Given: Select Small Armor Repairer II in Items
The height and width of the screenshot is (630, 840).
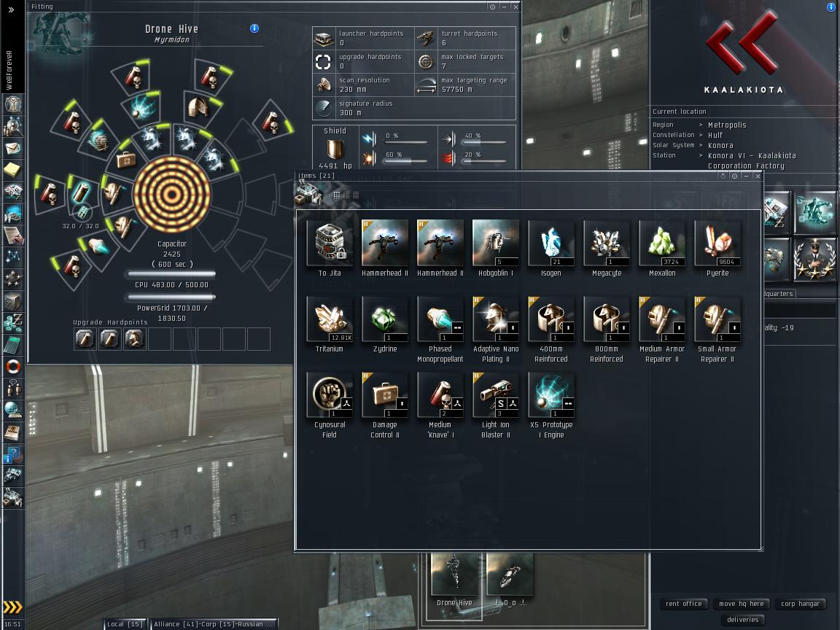Looking at the screenshot, I should pyautogui.click(x=717, y=329).
